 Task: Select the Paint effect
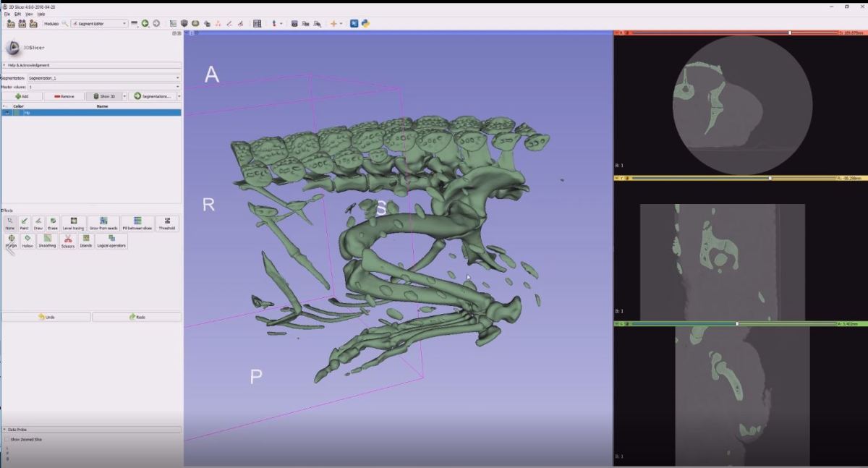click(x=24, y=223)
